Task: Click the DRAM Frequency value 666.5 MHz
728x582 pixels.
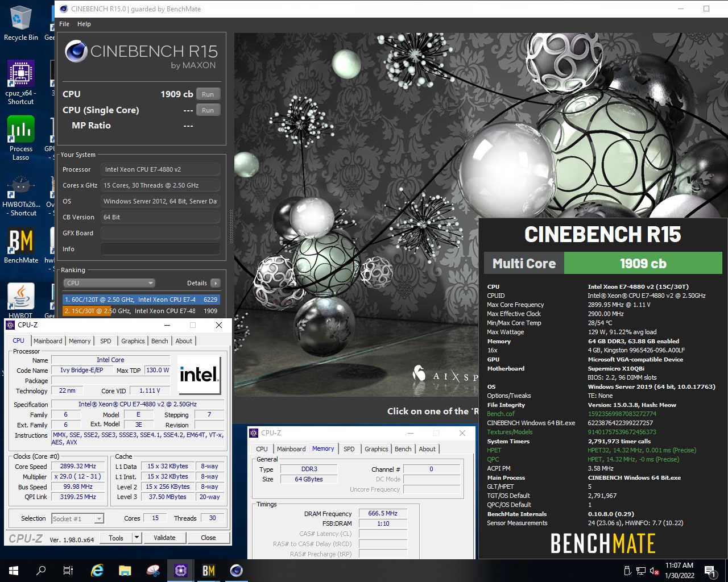Action: (x=383, y=513)
